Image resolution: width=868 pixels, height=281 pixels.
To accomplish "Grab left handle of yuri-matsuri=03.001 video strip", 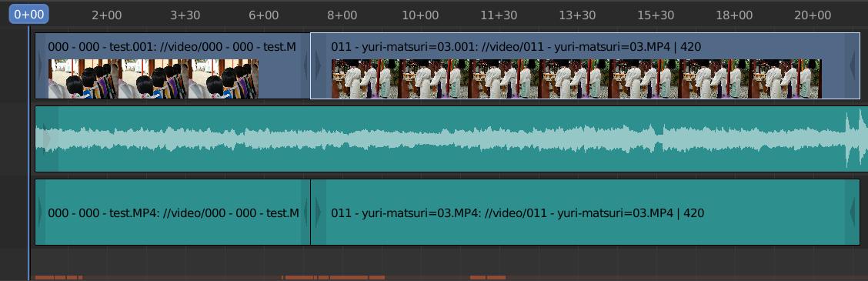I will coord(319,65).
